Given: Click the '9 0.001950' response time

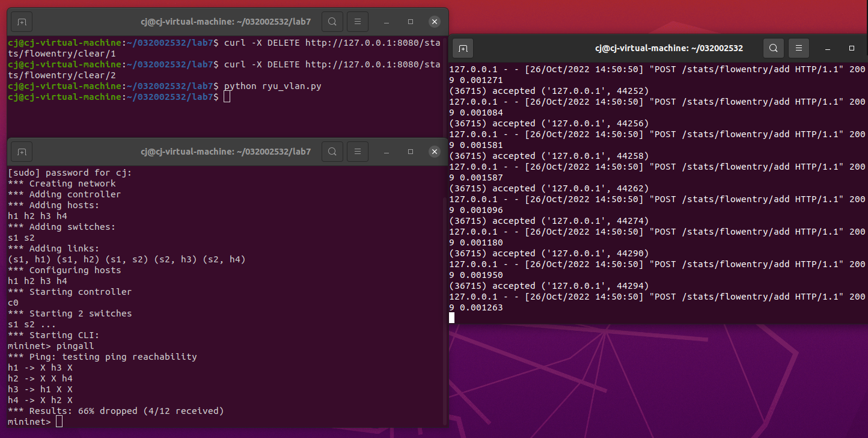Looking at the screenshot, I should click(x=476, y=275).
